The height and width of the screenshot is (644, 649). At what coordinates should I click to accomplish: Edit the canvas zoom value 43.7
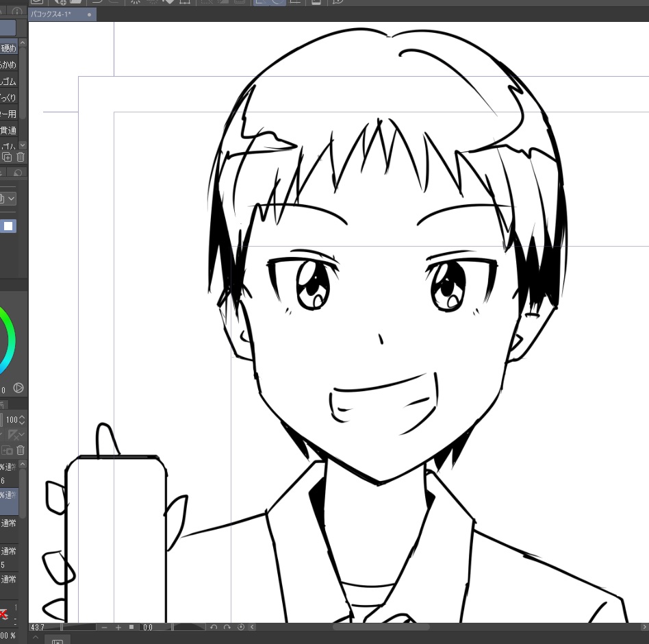[38, 628]
